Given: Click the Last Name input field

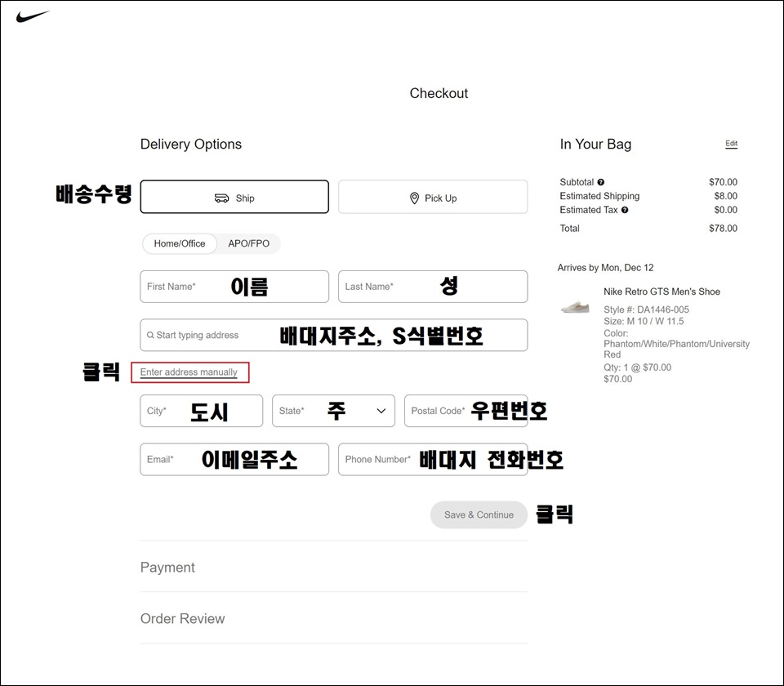Looking at the screenshot, I should pos(433,287).
